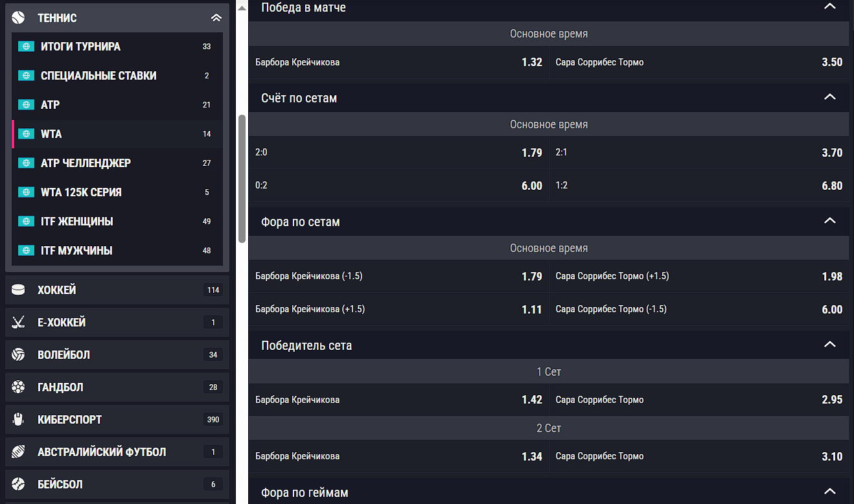This screenshot has height=504, width=854.
Task: Click the globe icon beside WTA
Action: click(26, 134)
